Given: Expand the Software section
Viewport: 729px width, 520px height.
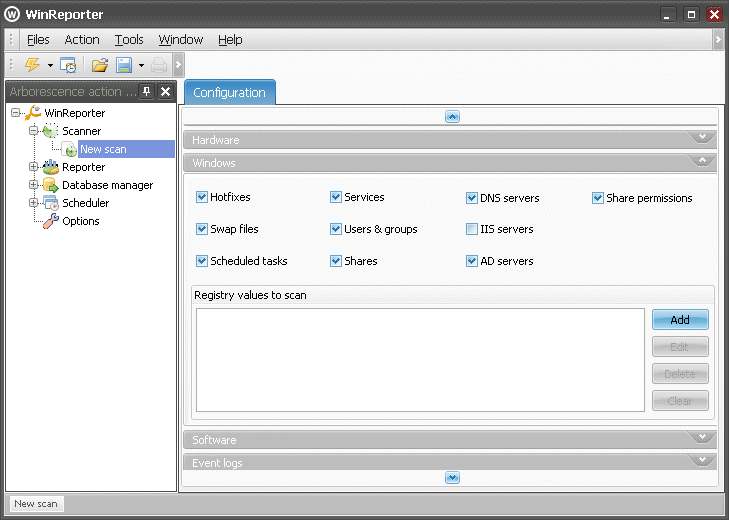Looking at the screenshot, I should (x=702, y=438).
